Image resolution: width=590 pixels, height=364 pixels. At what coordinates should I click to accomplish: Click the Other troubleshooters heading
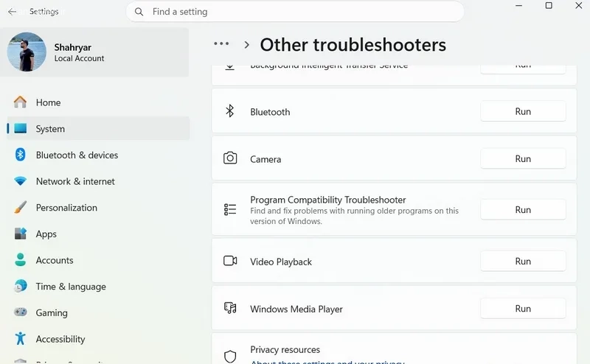pos(353,45)
